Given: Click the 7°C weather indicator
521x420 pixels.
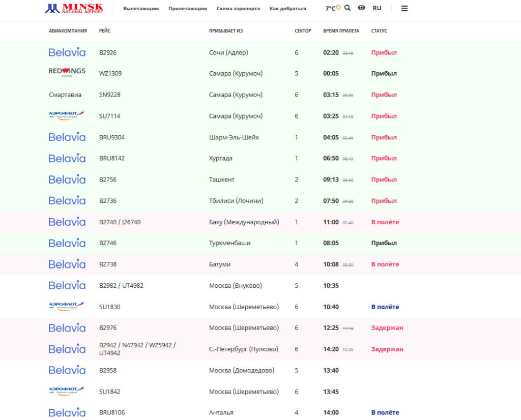Looking at the screenshot, I should point(333,8).
